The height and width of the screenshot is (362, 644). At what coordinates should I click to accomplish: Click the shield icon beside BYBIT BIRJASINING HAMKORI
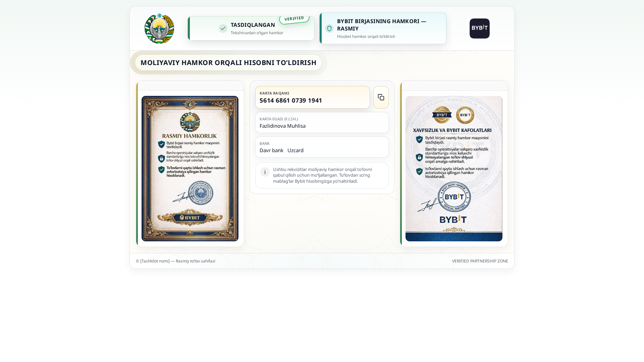click(x=329, y=28)
